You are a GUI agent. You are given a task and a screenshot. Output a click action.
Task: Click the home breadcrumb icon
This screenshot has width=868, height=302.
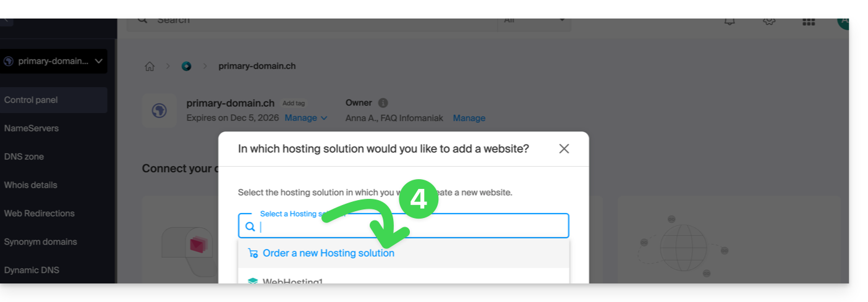(150, 66)
